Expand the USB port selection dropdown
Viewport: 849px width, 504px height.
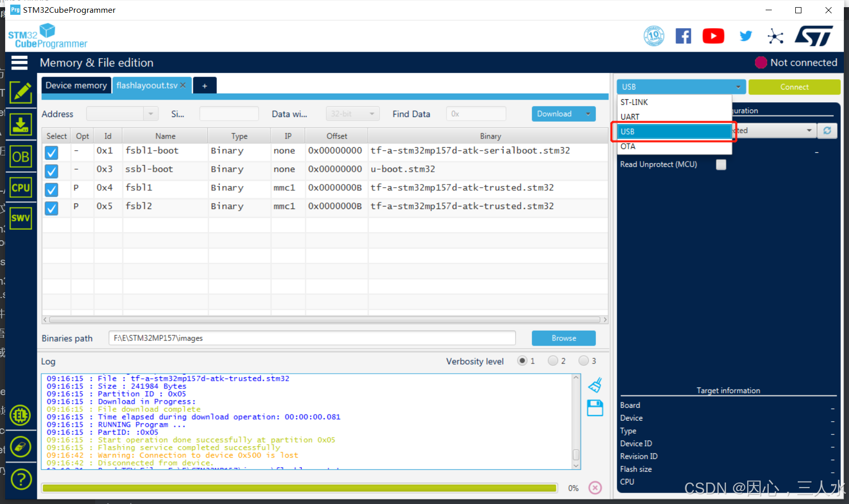pyautogui.click(x=809, y=130)
